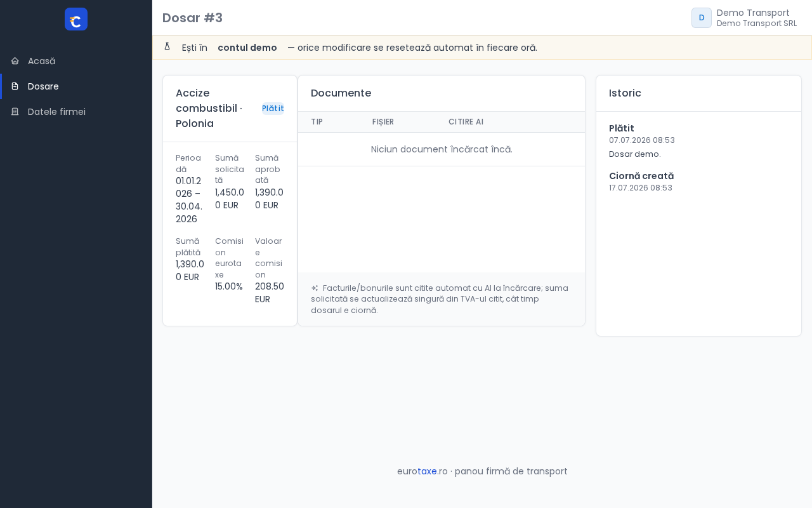
Task: Click the Comision eurotaxe label
Action: click(x=229, y=258)
